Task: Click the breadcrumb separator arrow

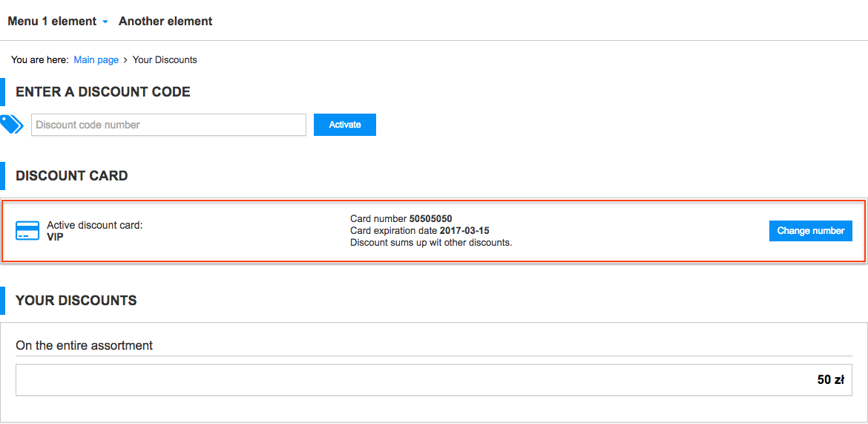Action: coord(125,59)
